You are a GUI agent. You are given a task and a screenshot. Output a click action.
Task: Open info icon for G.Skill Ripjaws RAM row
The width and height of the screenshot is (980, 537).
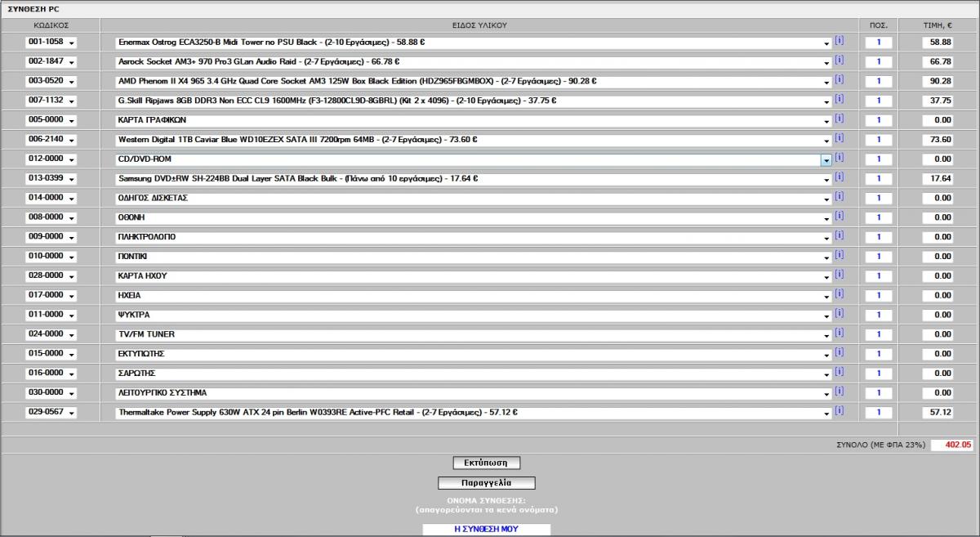[x=840, y=99]
